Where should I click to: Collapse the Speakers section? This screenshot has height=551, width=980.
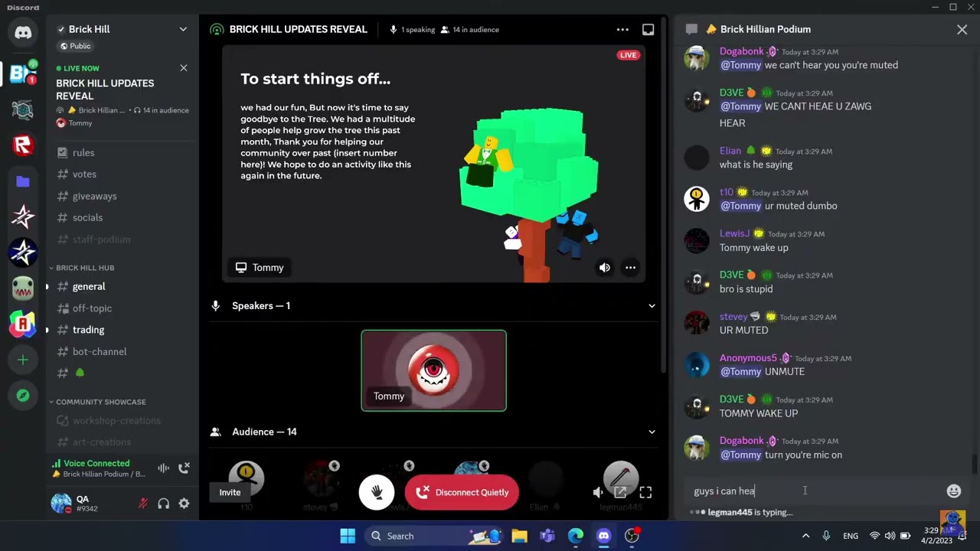coord(652,306)
